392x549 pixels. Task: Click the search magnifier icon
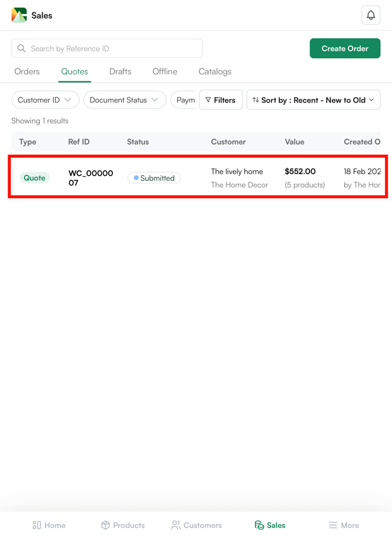[x=22, y=49]
